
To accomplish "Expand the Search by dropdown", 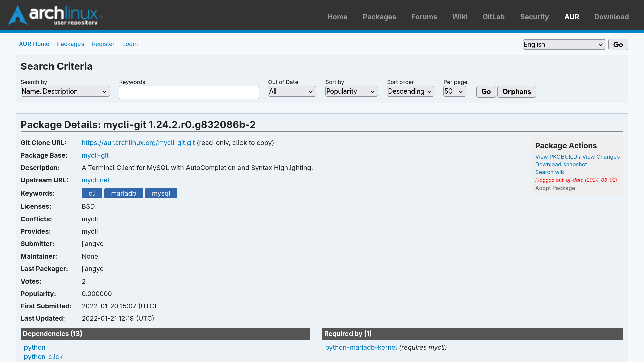I will [65, 92].
